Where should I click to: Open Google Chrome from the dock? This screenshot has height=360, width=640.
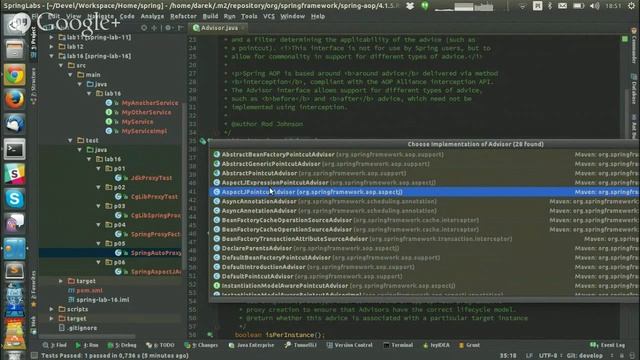pyautogui.click(x=15, y=75)
